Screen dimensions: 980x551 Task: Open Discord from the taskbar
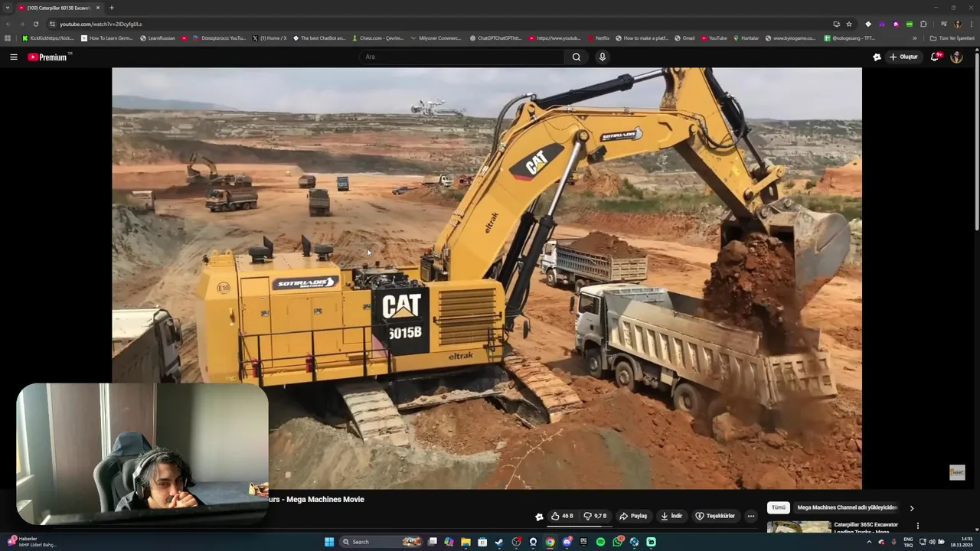click(x=567, y=542)
